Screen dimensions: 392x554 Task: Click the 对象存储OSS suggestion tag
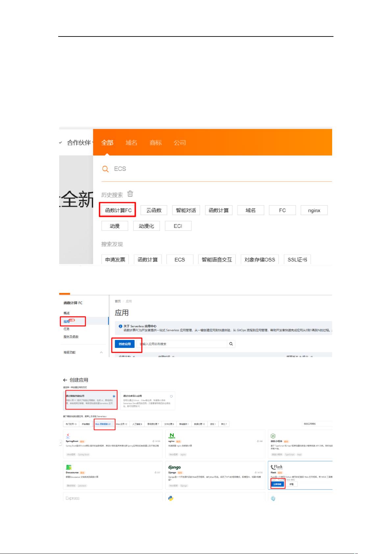[x=260, y=260]
